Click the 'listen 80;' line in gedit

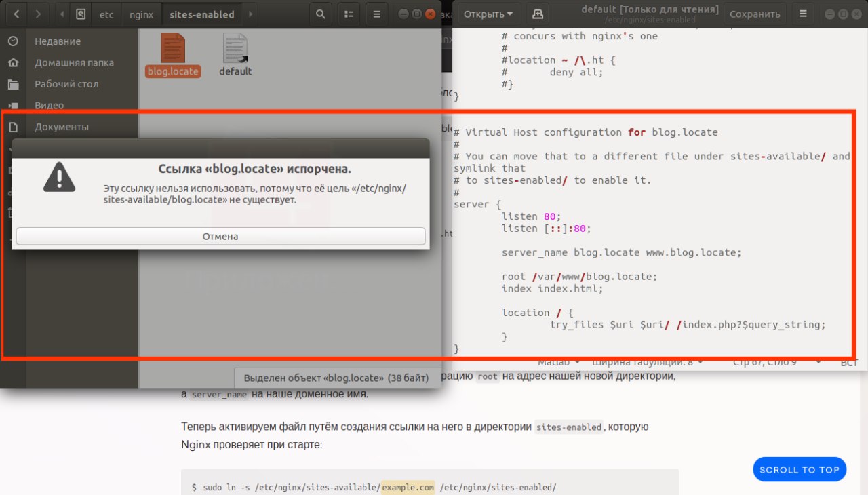tap(532, 216)
